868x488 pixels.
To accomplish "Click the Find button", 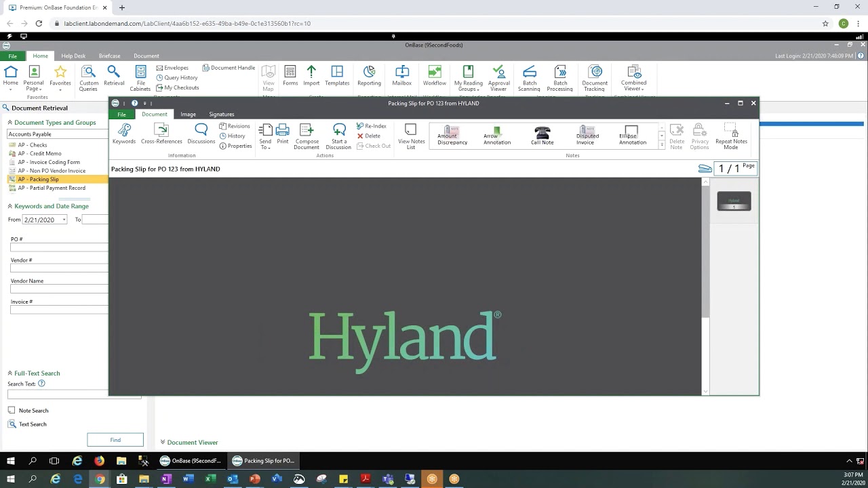I will (115, 440).
